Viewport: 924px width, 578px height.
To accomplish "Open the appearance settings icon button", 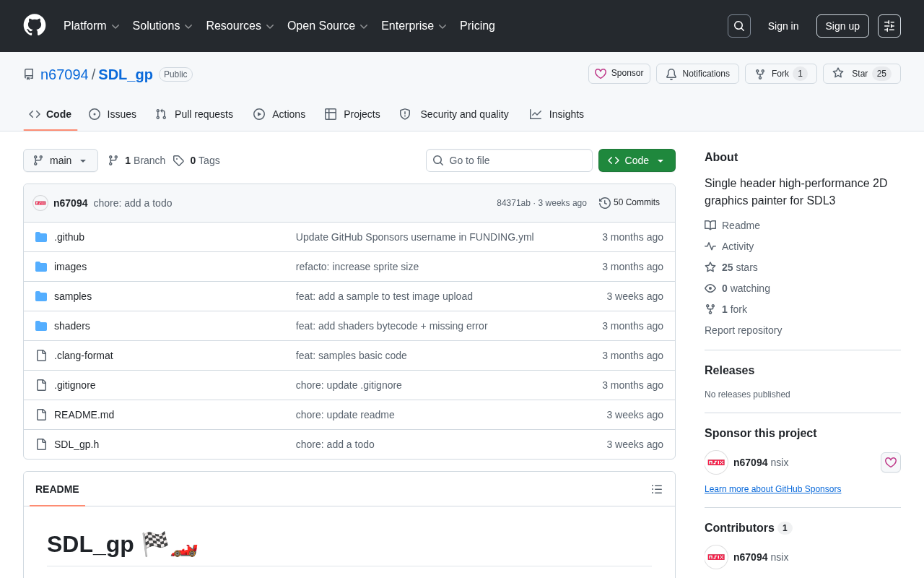I will click(x=889, y=26).
